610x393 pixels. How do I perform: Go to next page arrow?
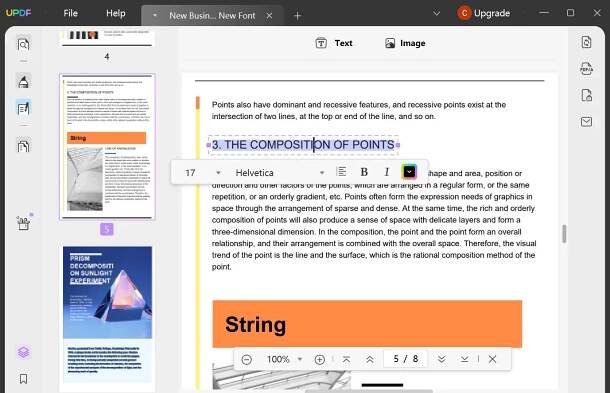coord(442,359)
